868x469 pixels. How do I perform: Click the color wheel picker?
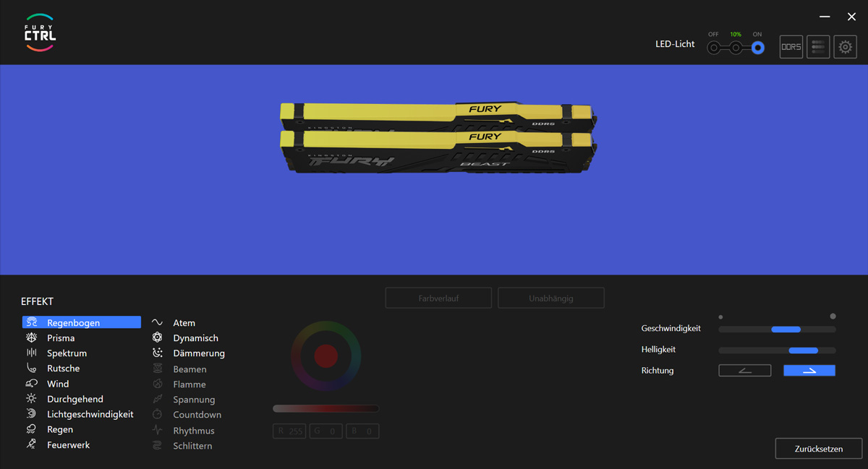[326, 356]
